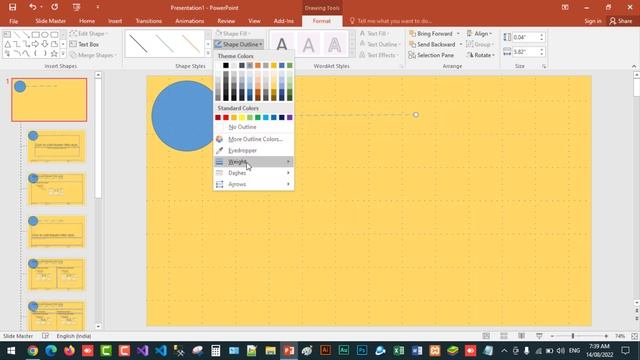Viewport: 640px width, 360px height.
Task: Redo the last action
Action: tap(54, 7)
